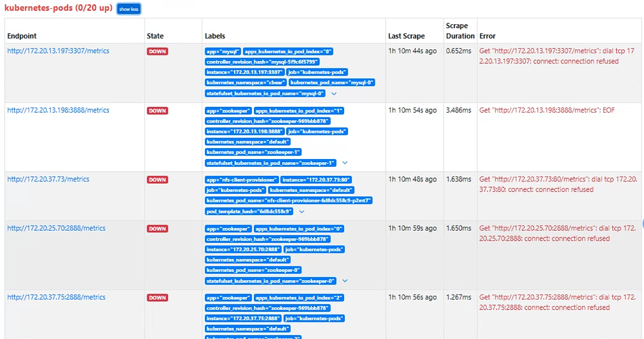
Task: Click the EOF error message for 172.20.13.198:3888
Action: click(x=547, y=110)
